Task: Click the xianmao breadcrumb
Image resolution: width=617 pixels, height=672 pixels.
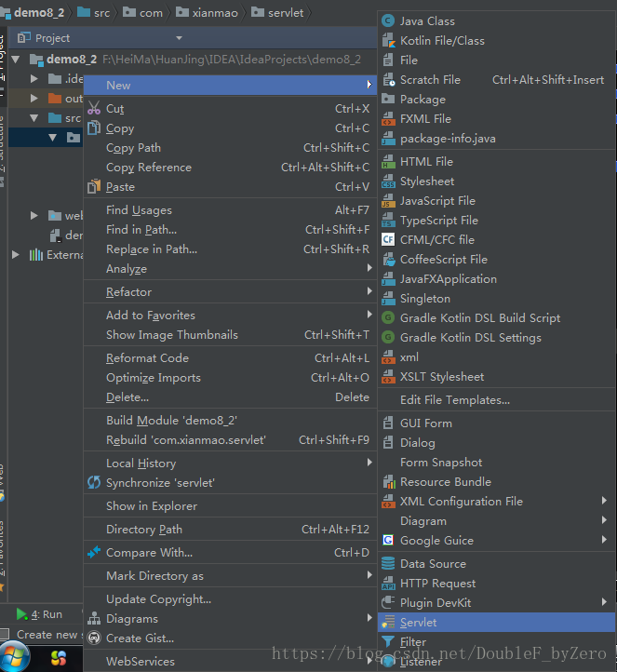Action: (x=207, y=13)
